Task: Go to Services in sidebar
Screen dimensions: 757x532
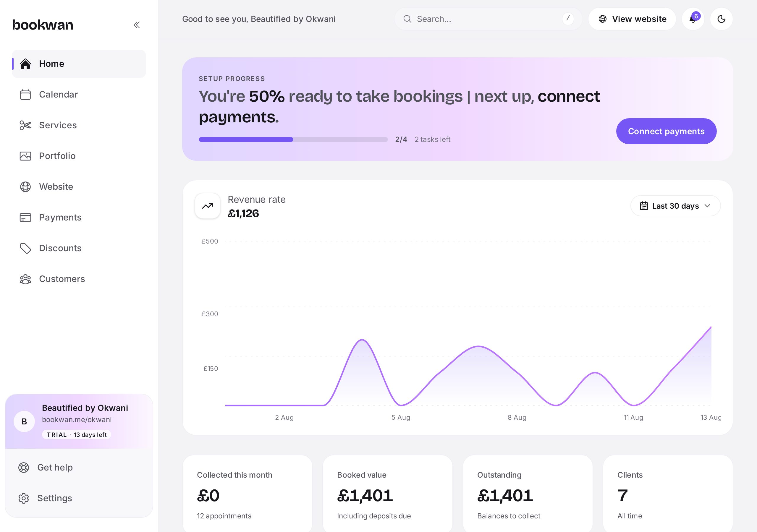Action: click(x=79, y=125)
